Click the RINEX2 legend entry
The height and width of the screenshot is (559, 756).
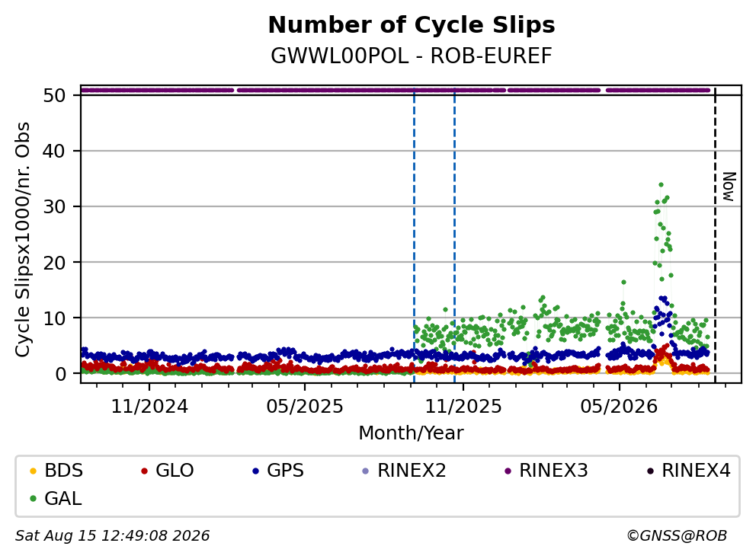click(x=404, y=471)
